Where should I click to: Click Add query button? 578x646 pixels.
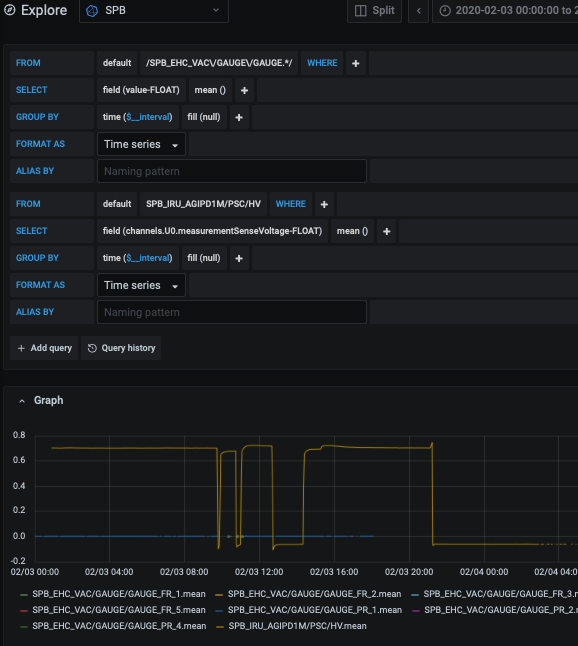click(44, 348)
